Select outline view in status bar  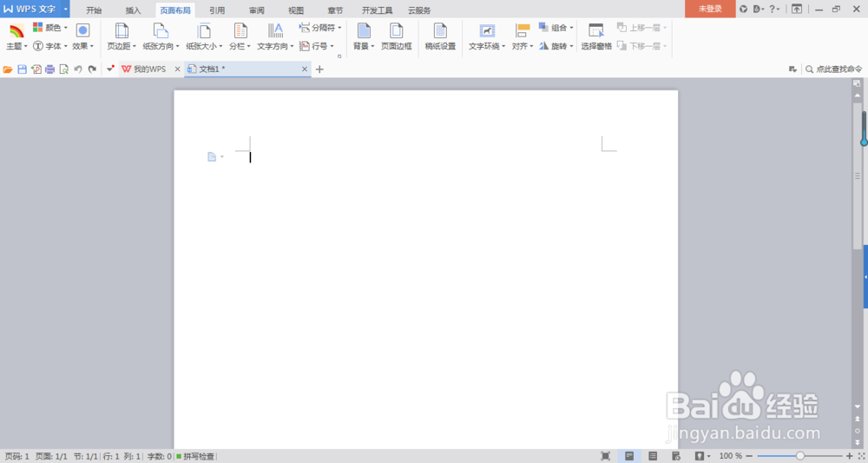tap(653, 456)
